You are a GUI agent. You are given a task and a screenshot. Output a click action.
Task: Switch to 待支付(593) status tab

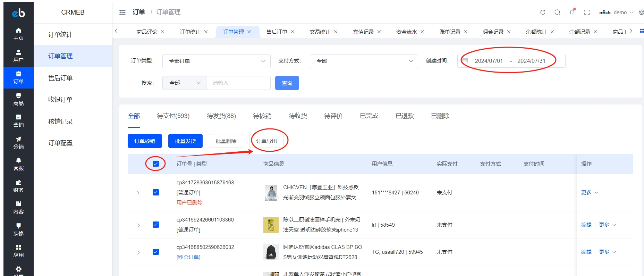[173, 116]
